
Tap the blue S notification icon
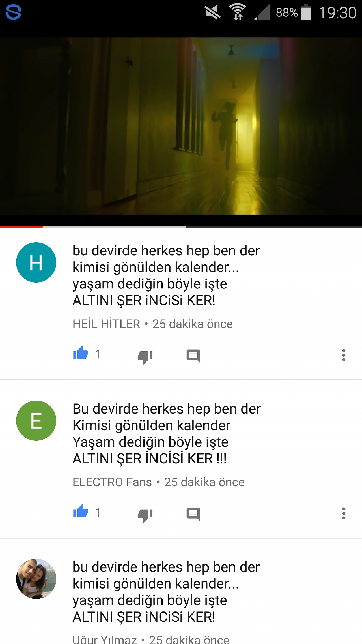point(13,12)
